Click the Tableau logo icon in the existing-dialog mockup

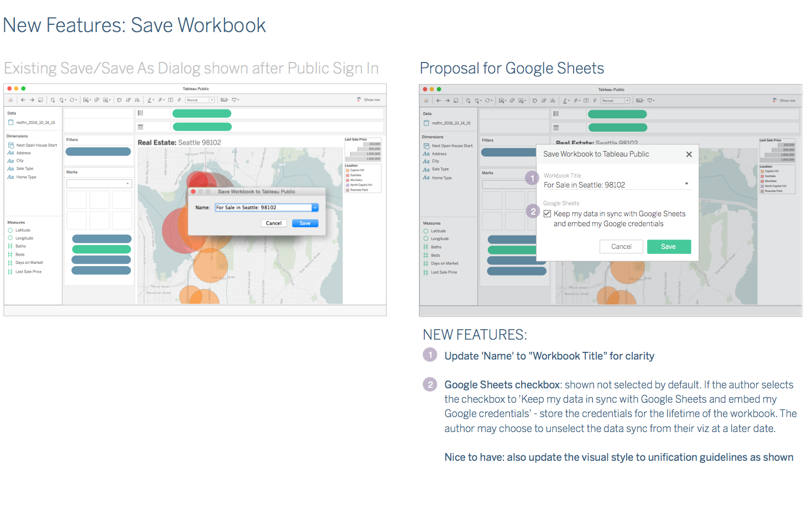click(x=11, y=100)
